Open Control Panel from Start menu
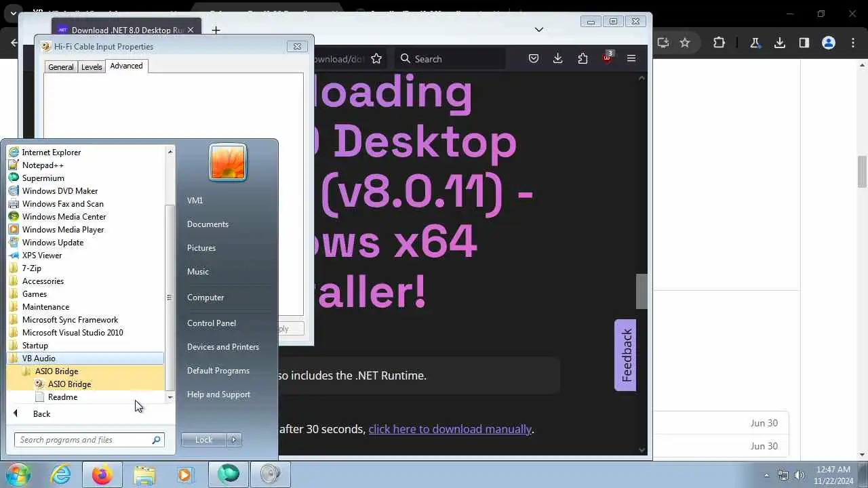The height and width of the screenshot is (488, 868). tap(212, 323)
